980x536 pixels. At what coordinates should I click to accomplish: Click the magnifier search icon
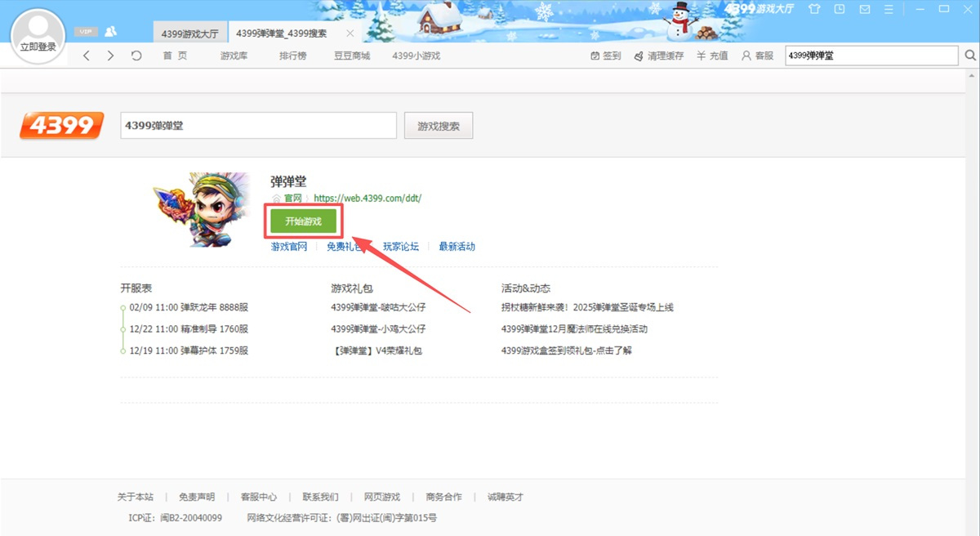970,56
